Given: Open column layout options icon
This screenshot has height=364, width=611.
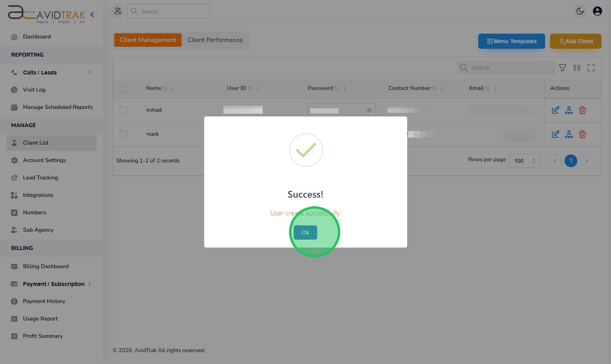Looking at the screenshot, I should click(x=577, y=68).
